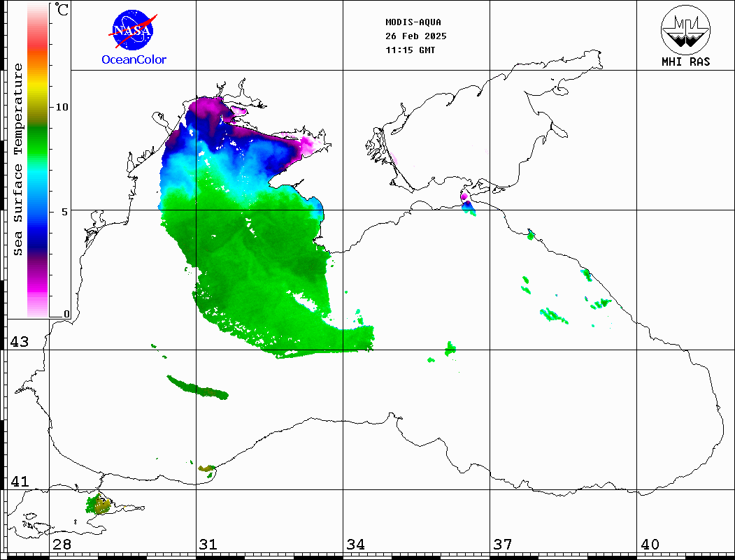Click longitude label 31
This screenshot has width=735, height=560.
(208, 545)
